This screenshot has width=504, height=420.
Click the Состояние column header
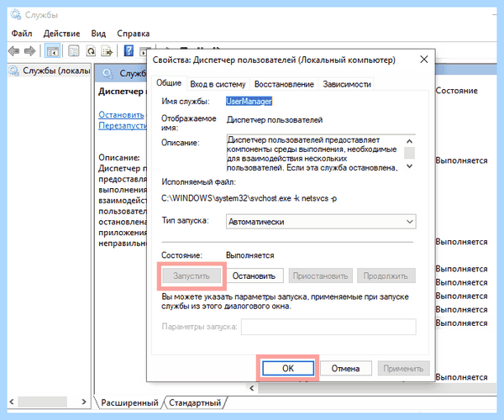(456, 91)
